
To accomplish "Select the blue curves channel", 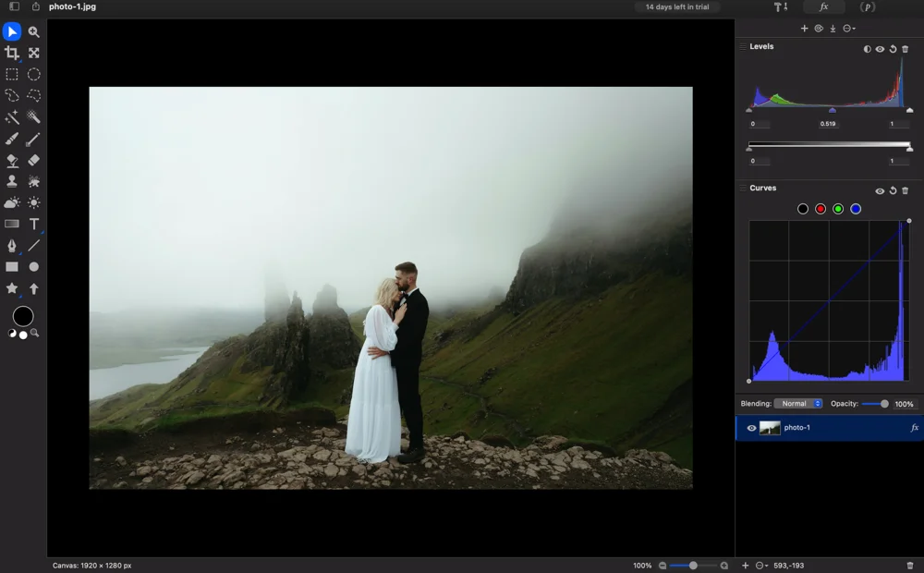I will pyautogui.click(x=856, y=209).
